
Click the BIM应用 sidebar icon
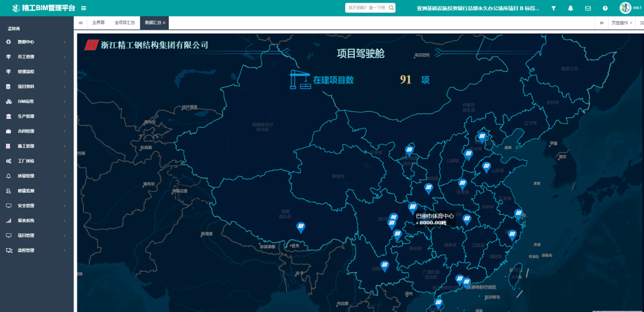[x=8, y=101]
